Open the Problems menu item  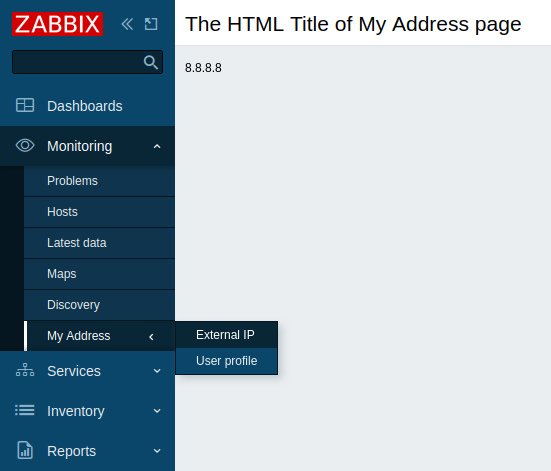tap(99, 181)
